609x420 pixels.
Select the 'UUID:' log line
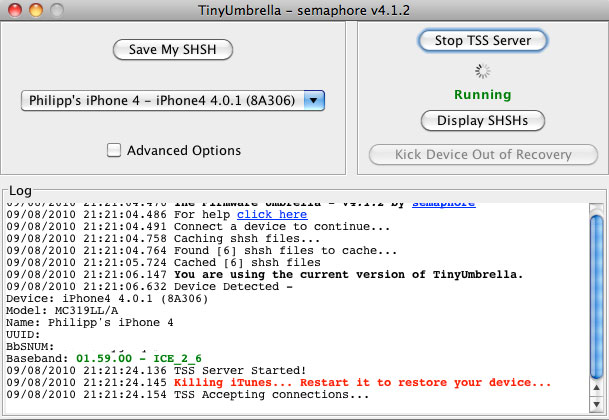(23, 335)
